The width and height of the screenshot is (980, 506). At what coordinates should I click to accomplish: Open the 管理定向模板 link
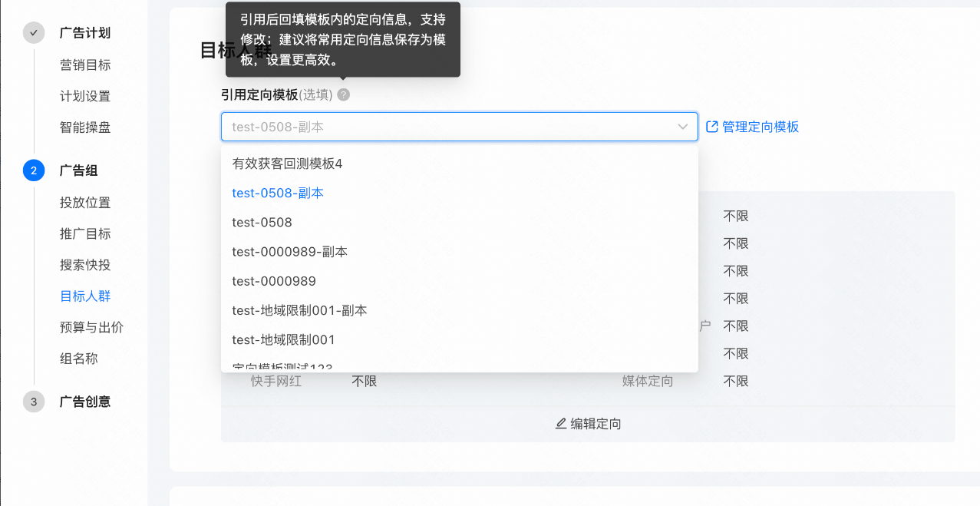pos(759,126)
